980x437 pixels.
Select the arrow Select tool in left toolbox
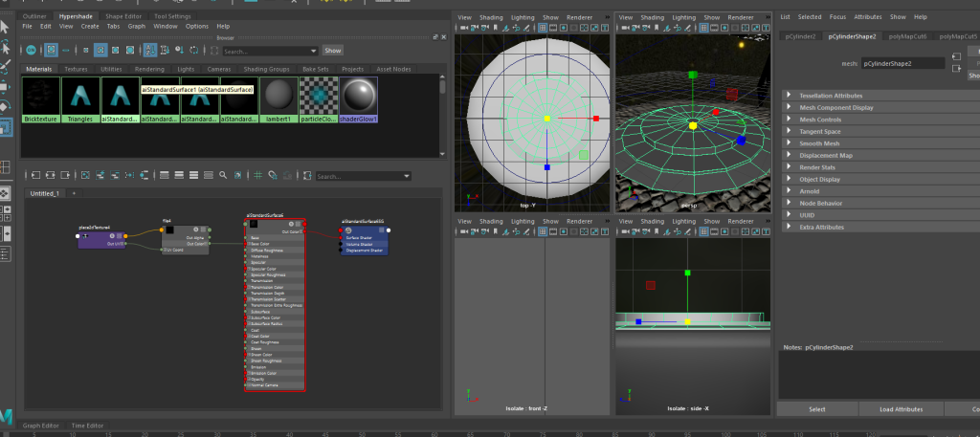point(6,25)
